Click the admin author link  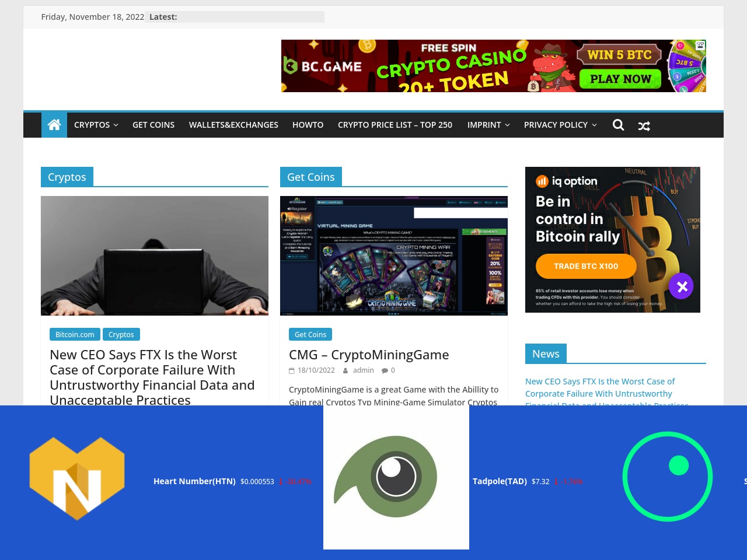[363, 370]
